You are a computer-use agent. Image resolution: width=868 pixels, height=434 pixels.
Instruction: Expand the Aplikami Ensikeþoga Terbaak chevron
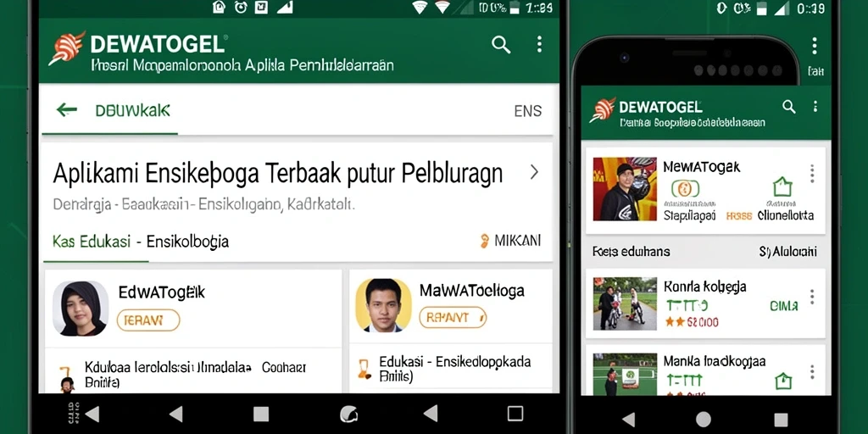coord(534,172)
